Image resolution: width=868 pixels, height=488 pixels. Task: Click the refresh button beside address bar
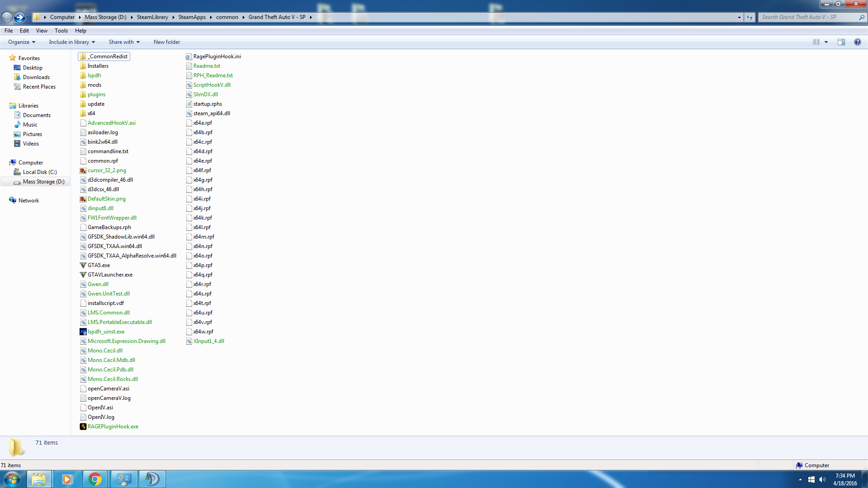pyautogui.click(x=750, y=17)
